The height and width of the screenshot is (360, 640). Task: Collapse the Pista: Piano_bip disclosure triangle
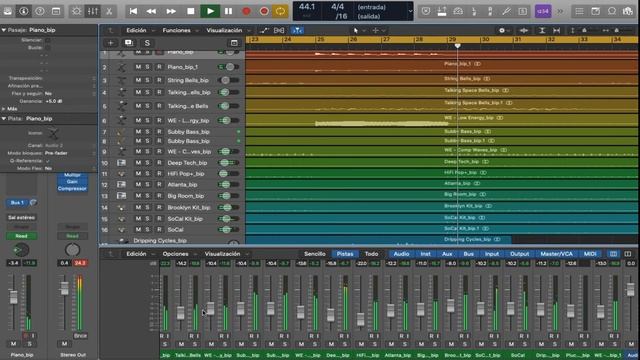point(4,118)
